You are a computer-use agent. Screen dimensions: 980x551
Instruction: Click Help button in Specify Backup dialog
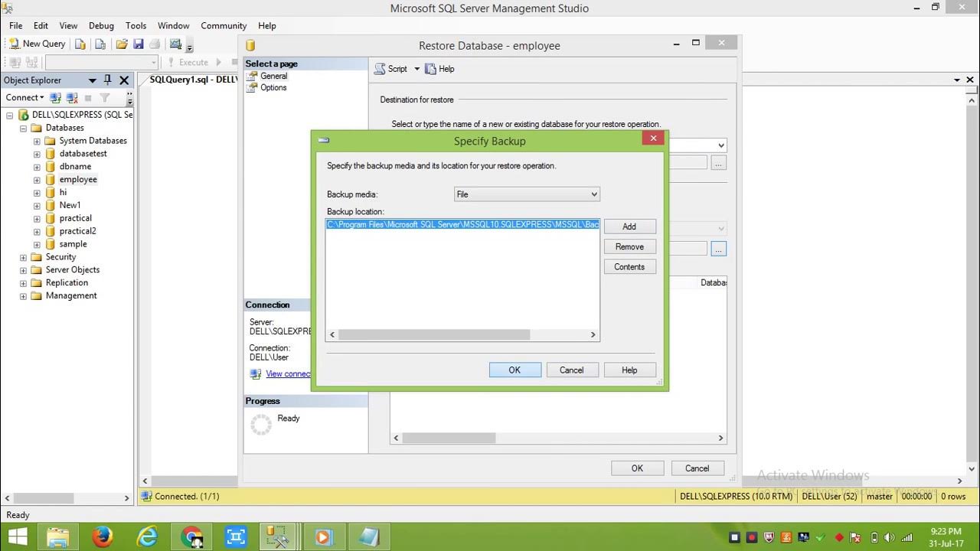[629, 370]
